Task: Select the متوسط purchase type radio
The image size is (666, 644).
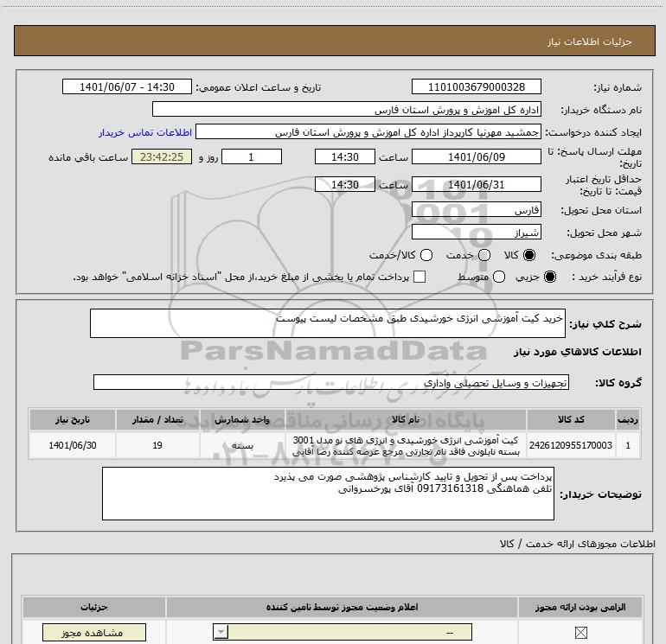Action: pos(499,277)
